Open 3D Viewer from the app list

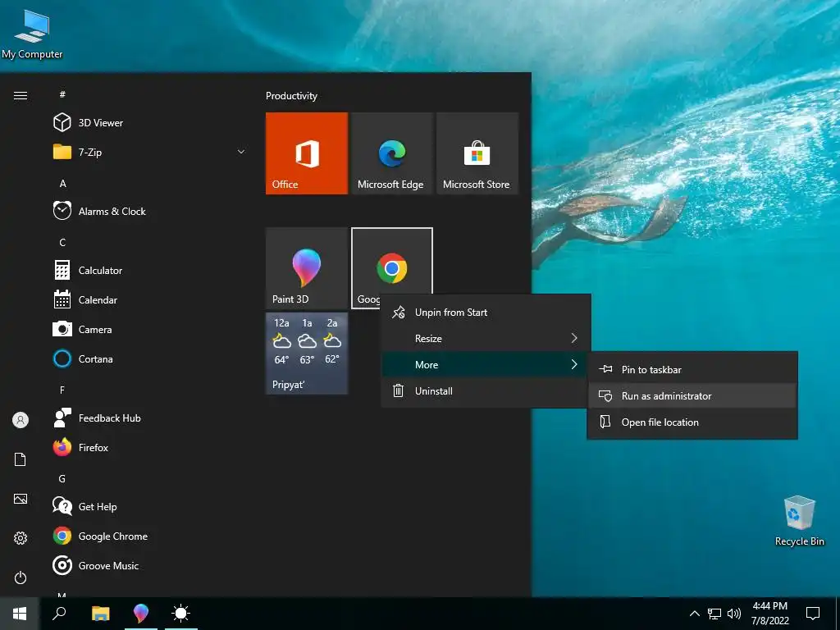pyautogui.click(x=150, y=123)
